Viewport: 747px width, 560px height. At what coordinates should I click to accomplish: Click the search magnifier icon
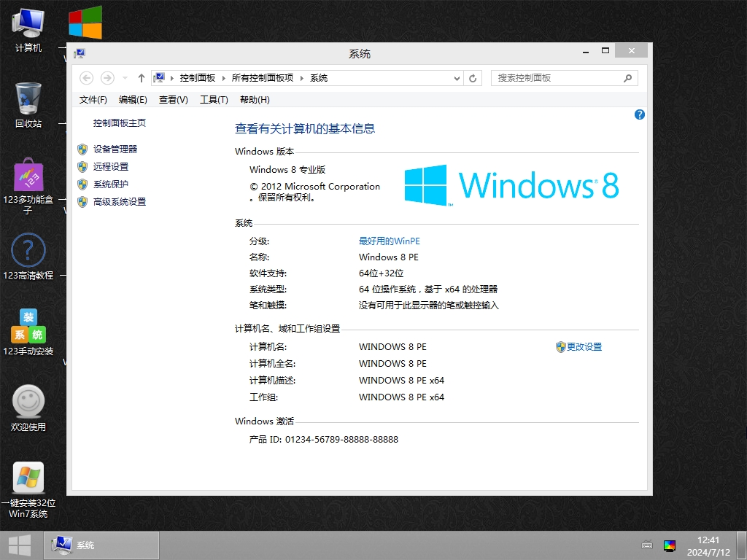(628, 78)
